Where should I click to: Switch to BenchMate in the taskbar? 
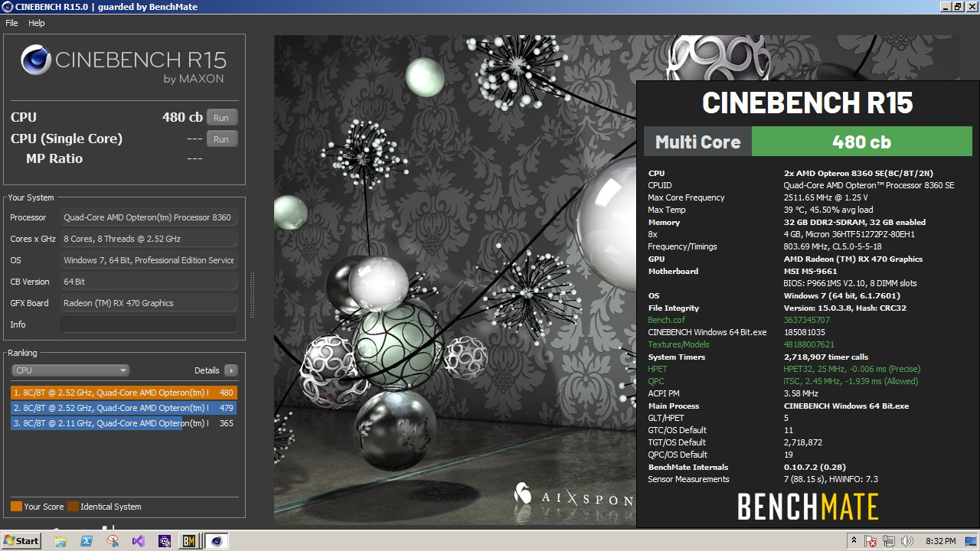(x=189, y=541)
